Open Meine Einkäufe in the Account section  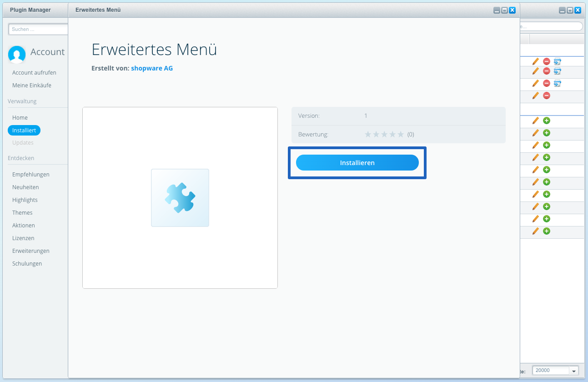click(x=32, y=85)
